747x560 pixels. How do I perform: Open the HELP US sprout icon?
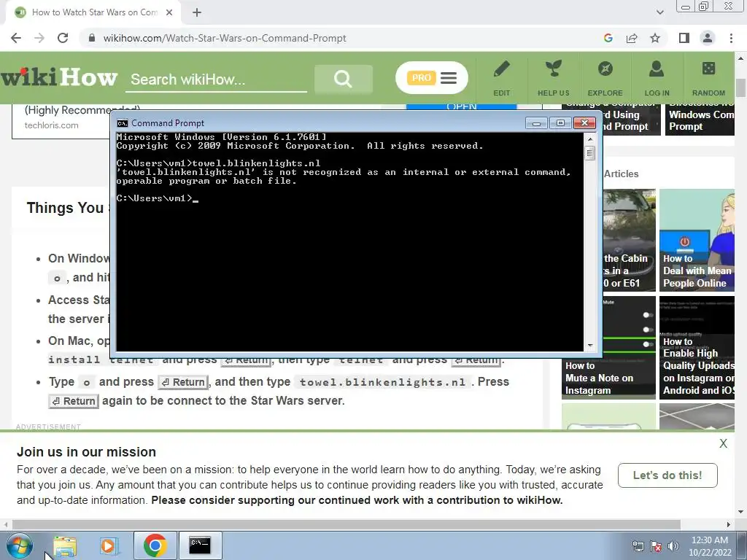click(553, 69)
